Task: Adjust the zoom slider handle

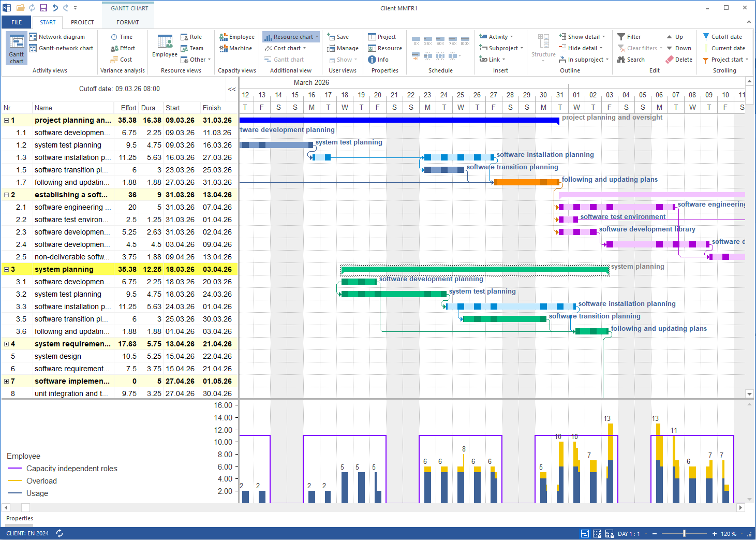Action: tap(684, 533)
